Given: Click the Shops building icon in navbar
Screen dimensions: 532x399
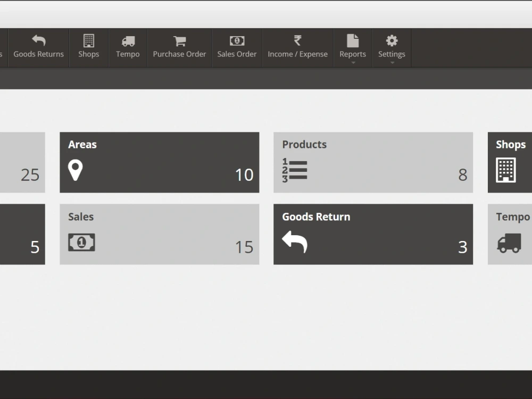Looking at the screenshot, I should pos(88,41).
